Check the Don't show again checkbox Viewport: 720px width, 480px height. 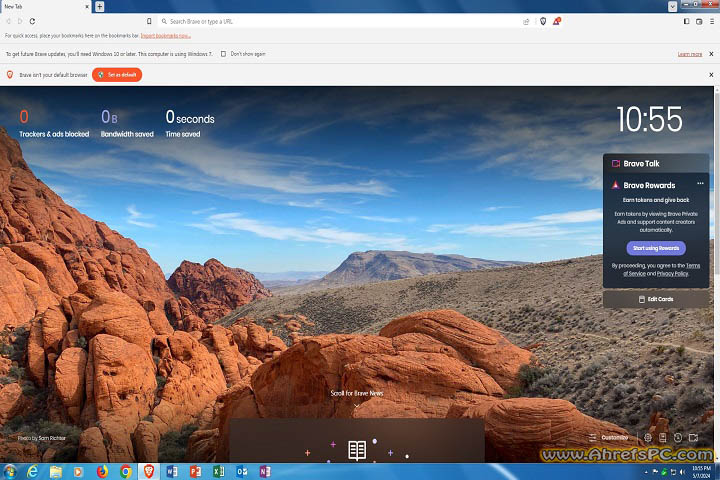[223, 54]
